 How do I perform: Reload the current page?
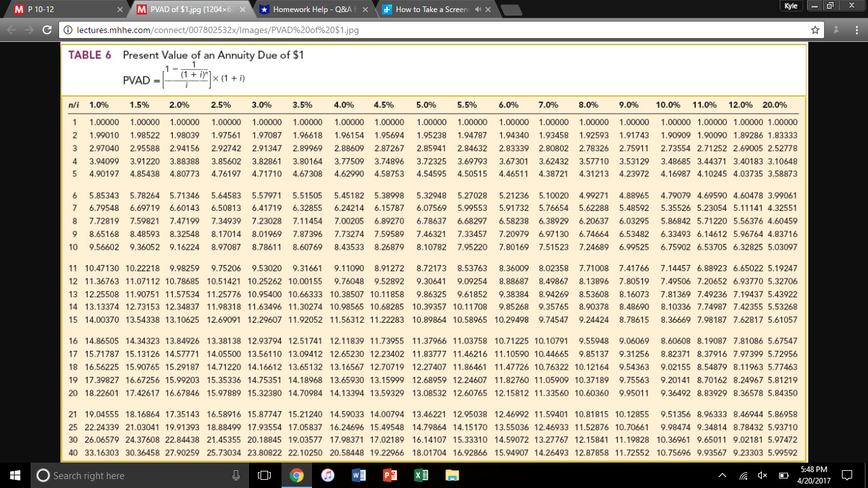coord(47,30)
